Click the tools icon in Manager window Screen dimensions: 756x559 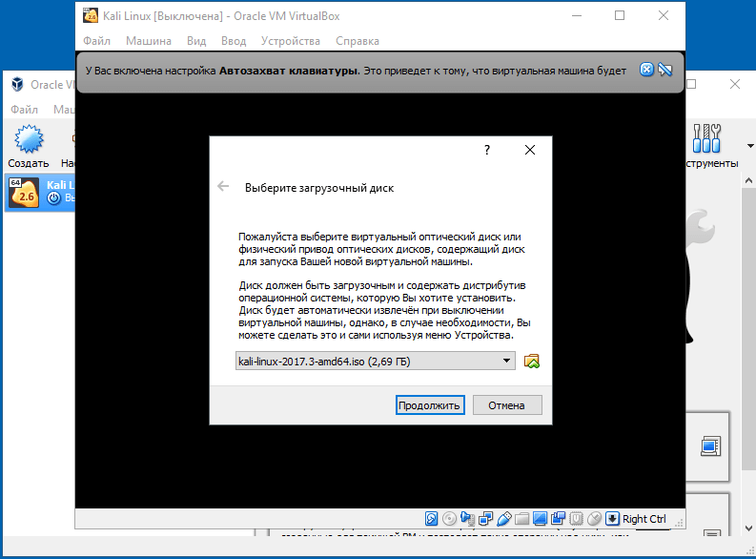click(706, 138)
